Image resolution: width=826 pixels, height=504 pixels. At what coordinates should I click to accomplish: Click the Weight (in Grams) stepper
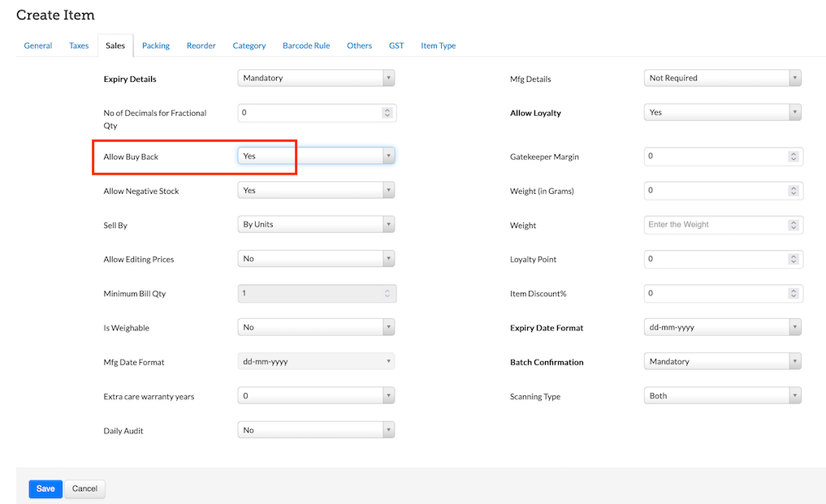coord(794,191)
